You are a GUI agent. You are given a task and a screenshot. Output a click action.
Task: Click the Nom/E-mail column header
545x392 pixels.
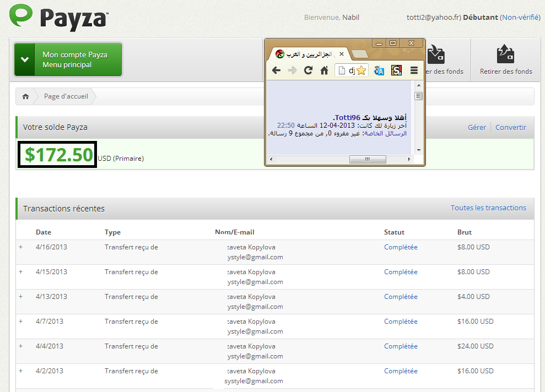(x=235, y=232)
